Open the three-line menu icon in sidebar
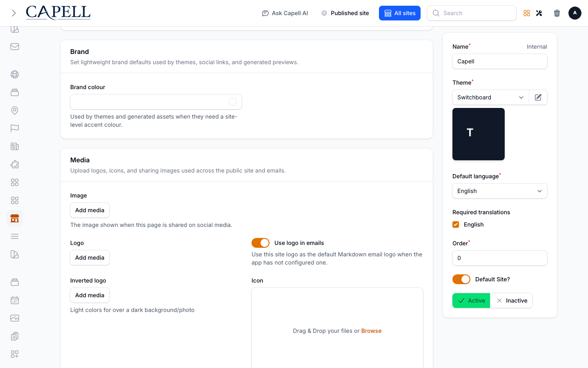588x368 pixels. click(15, 236)
